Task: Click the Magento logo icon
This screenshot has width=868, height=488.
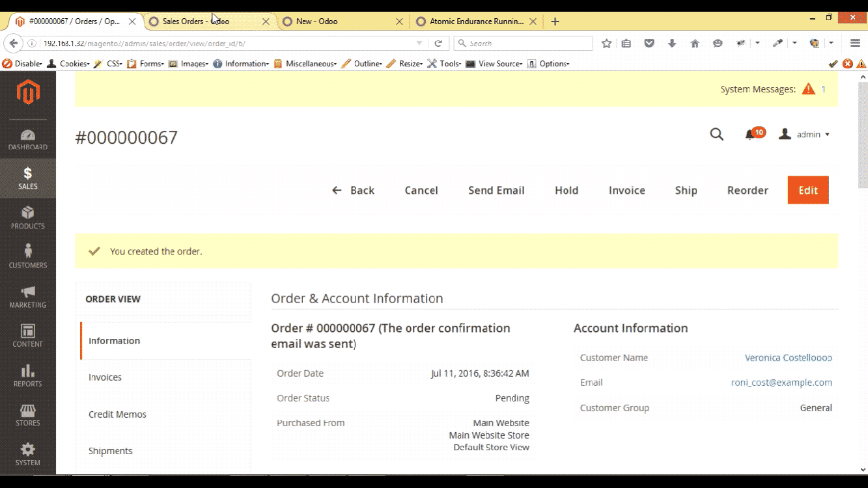Action: click(28, 93)
